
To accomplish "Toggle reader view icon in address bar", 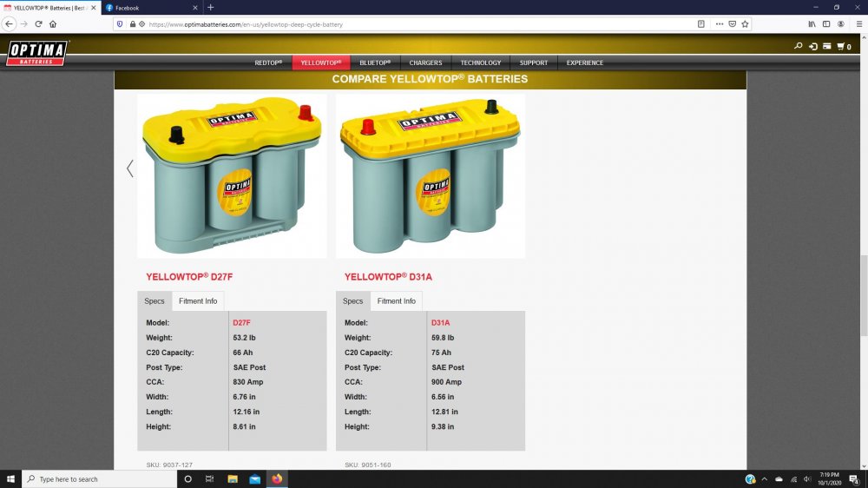I will pyautogui.click(x=701, y=24).
